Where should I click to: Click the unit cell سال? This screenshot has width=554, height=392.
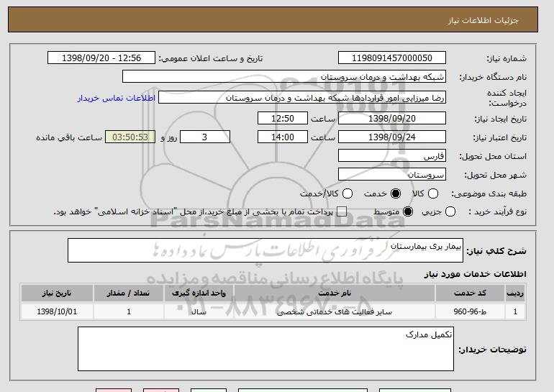[199, 312]
